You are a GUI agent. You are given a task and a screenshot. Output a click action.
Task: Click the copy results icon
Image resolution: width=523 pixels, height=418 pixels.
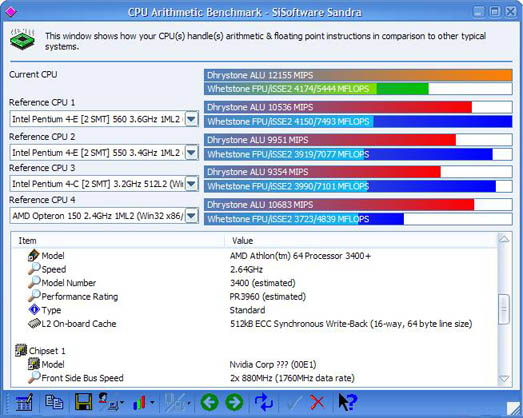coord(54,402)
